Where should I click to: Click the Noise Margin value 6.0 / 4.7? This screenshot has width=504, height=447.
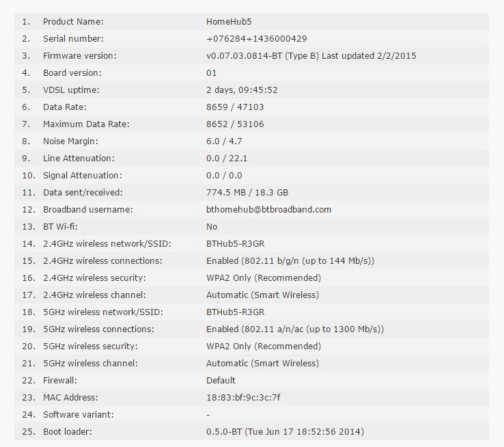[x=224, y=141]
